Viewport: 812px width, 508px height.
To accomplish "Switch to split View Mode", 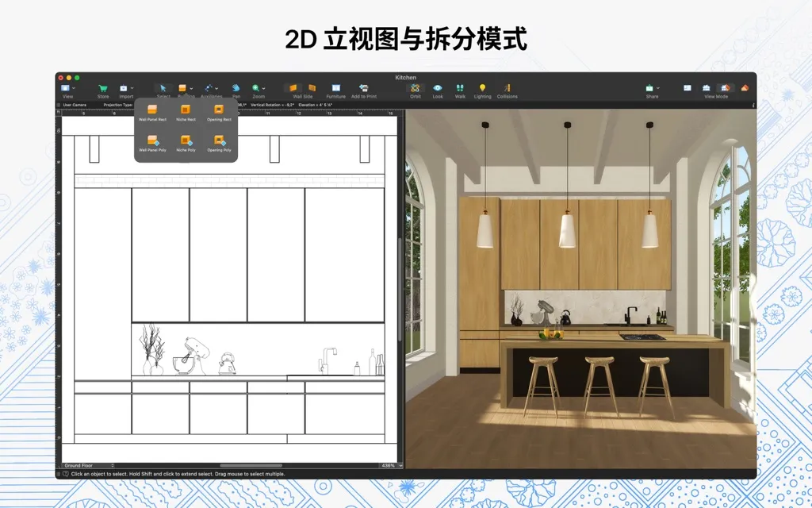I will tap(725, 88).
